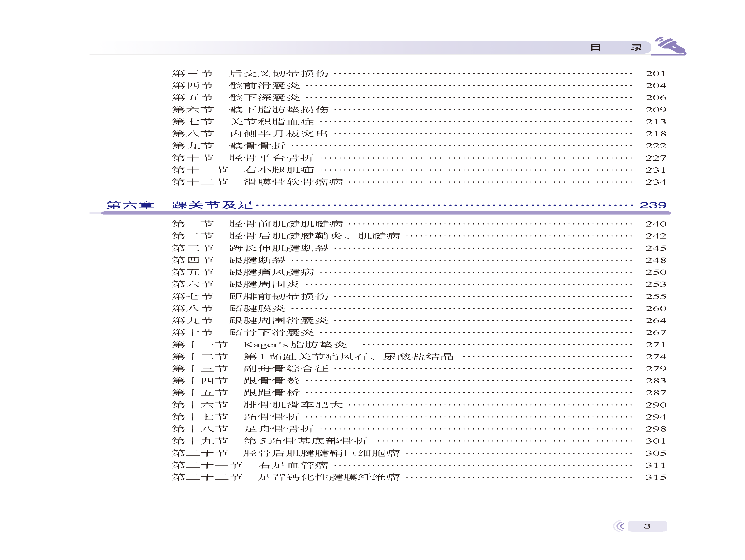The width and height of the screenshot is (745, 560).
Task: Open the 右足血管瘤 entry
Action: coord(293,465)
